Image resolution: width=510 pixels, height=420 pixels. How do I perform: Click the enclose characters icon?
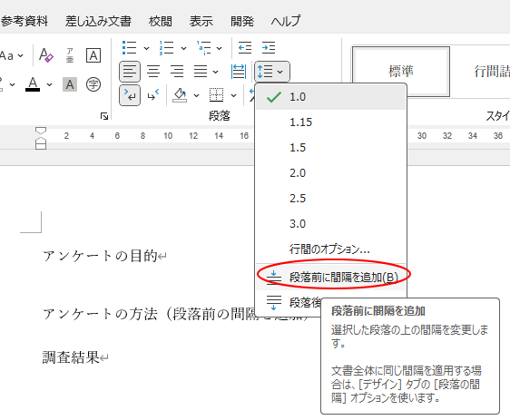(93, 84)
